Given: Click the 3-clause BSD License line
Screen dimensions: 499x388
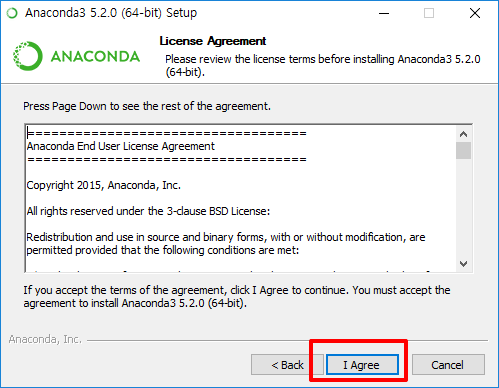Looking at the screenshot, I should (148, 211).
